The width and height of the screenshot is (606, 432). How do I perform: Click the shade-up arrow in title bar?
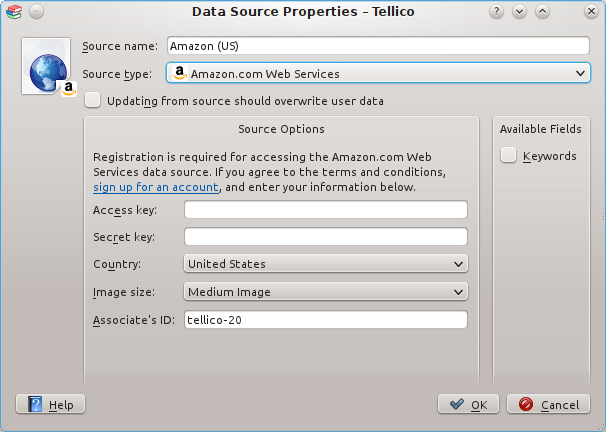coord(543,12)
